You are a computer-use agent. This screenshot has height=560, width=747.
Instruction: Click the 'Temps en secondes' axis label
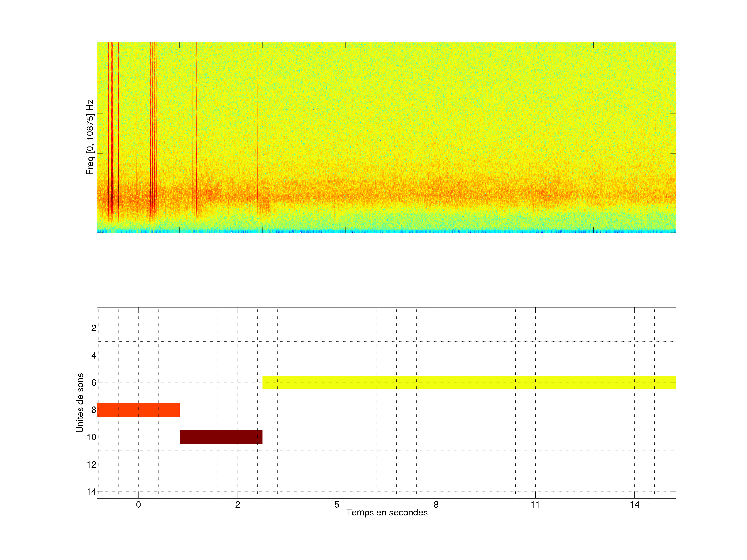pyautogui.click(x=387, y=512)
